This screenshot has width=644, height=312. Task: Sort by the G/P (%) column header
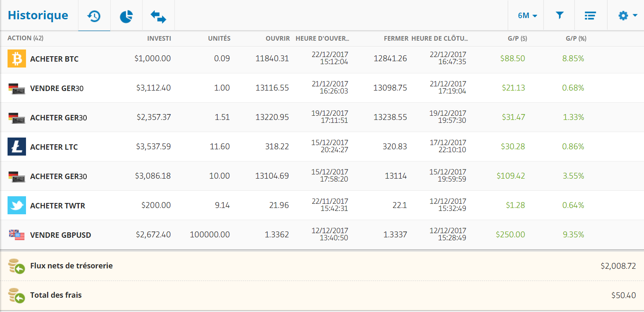tap(576, 38)
